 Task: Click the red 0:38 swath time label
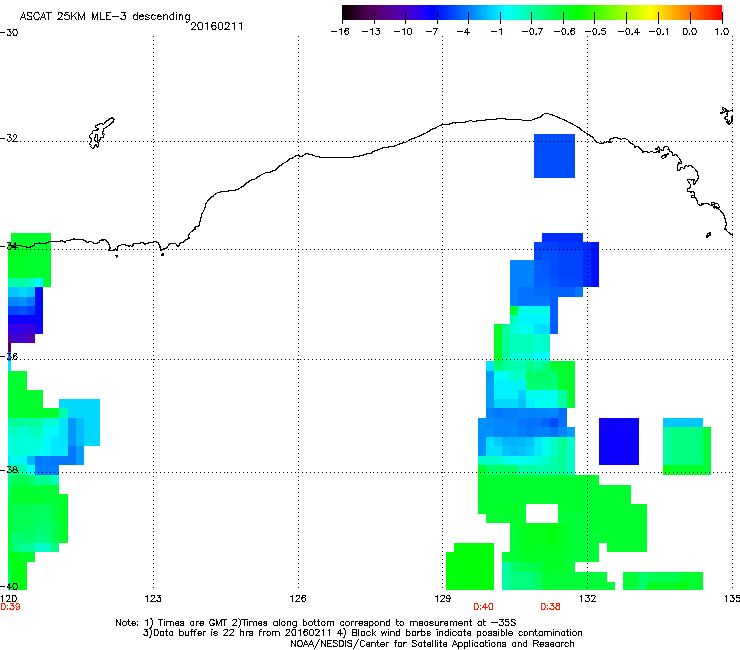click(x=550, y=607)
